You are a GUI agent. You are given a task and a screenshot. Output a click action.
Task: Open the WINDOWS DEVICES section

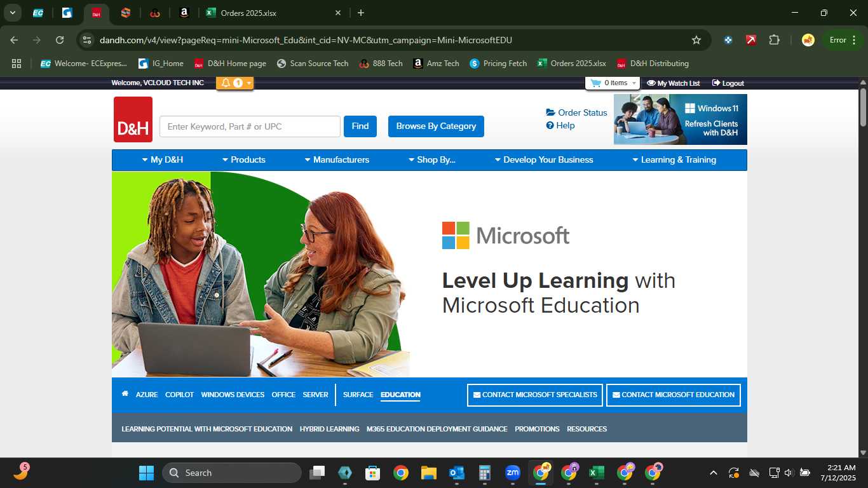233,395
